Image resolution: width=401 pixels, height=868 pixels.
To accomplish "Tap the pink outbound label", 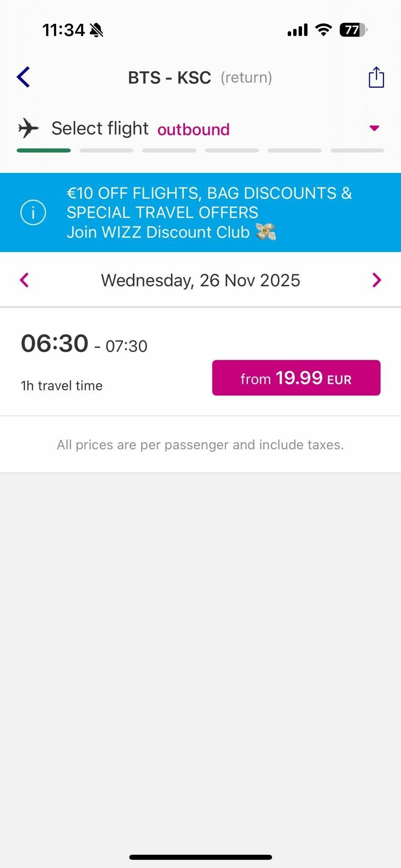I will point(193,130).
